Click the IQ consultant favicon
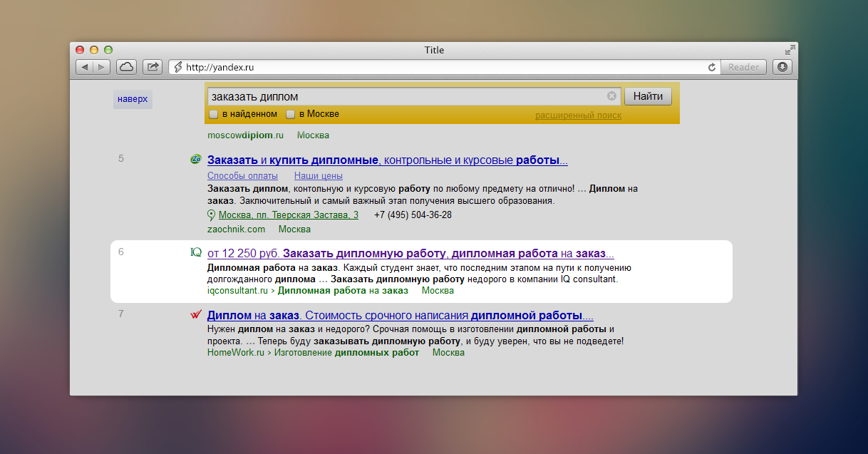 [196, 252]
